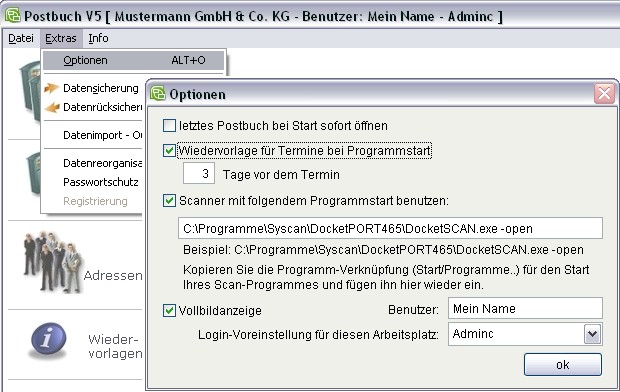Enable letztes Postbuch bei Start sofort öffnen
This screenshot has height=392, width=620.
tap(169, 126)
